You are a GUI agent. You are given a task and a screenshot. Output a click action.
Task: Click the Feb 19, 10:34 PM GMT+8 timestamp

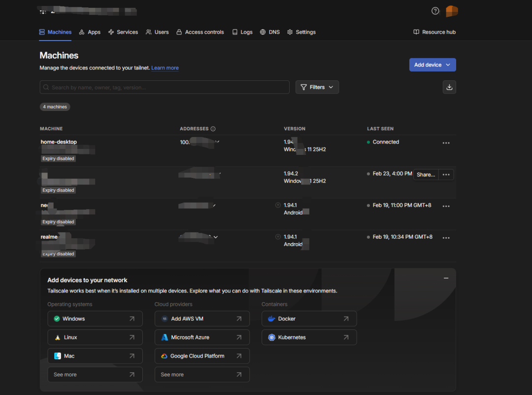(402, 237)
